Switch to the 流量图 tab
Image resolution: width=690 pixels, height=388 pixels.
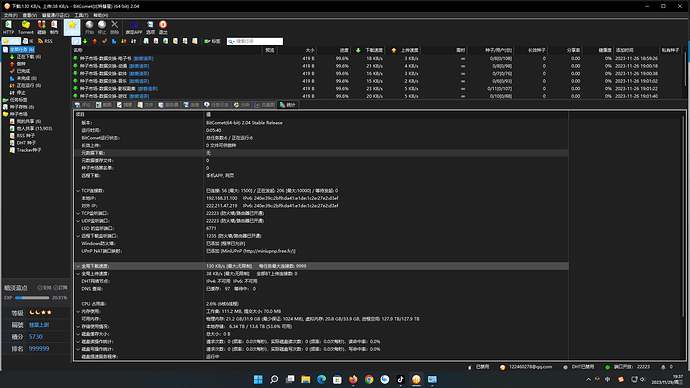pyautogui.click(x=264, y=105)
